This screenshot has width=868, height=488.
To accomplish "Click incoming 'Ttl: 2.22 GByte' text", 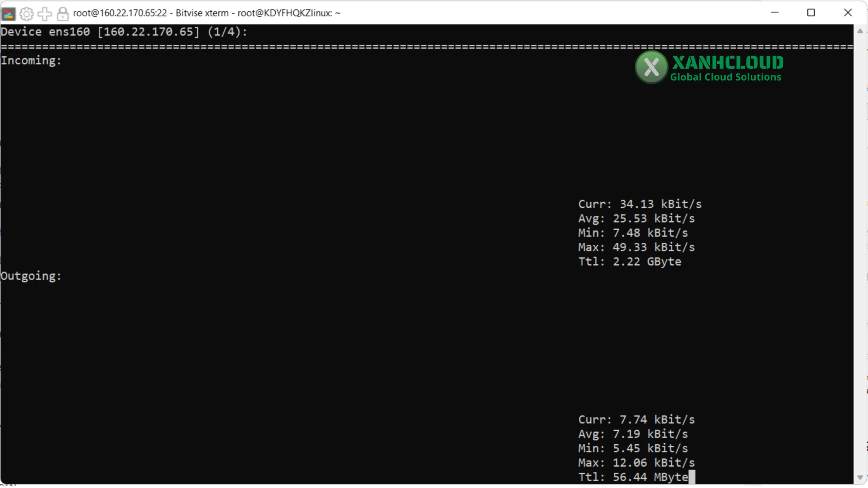I will tap(630, 262).
